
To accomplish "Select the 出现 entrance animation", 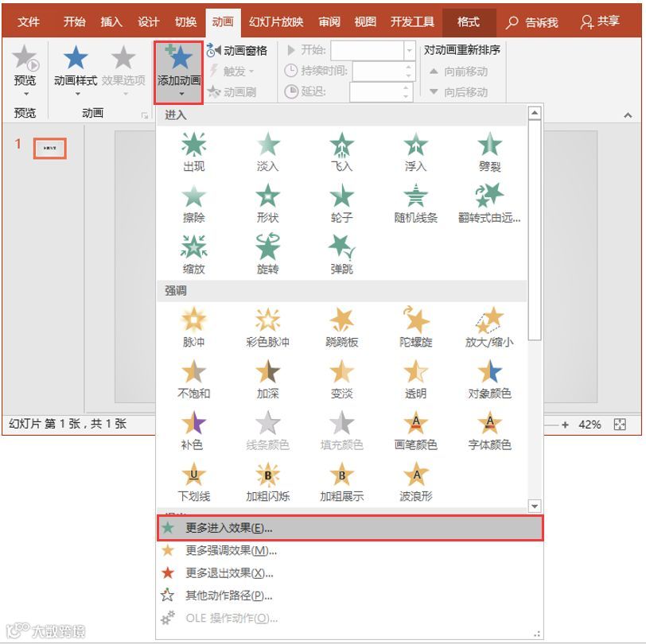I will tap(193, 152).
